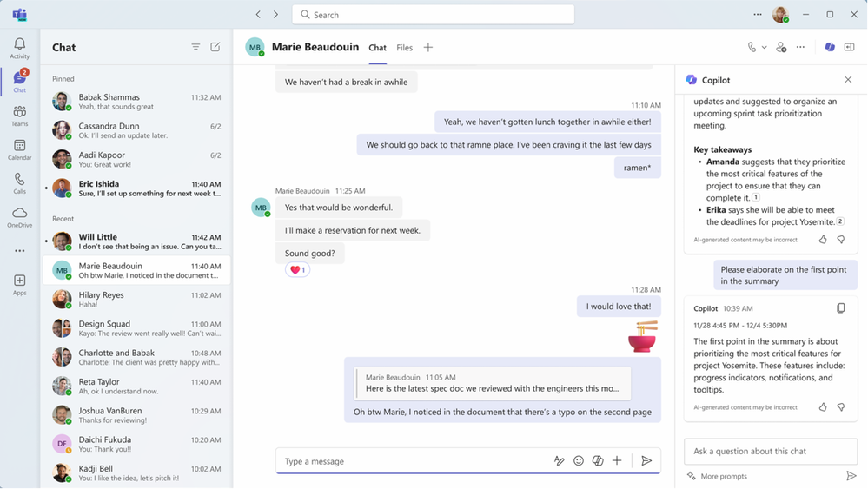This screenshot has height=489, width=868.
Task: Start a new chat with compose icon
Action: [x=215, y=47]
